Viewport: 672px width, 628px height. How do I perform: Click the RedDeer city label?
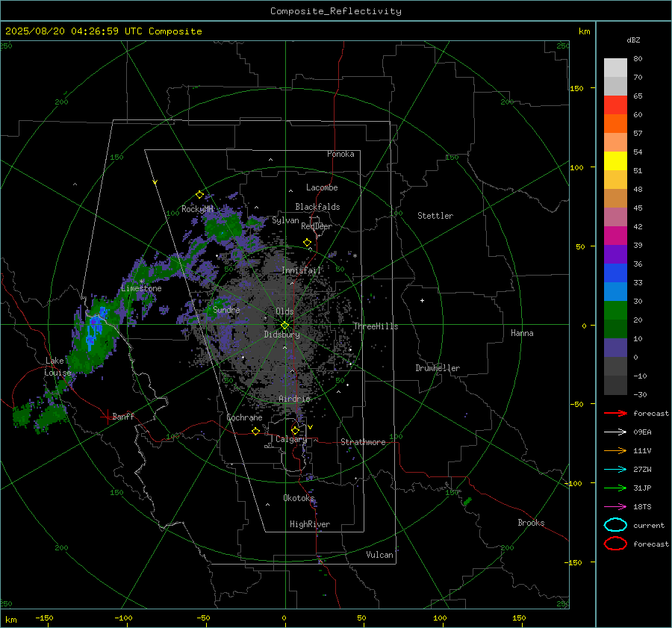click(317, 226)
